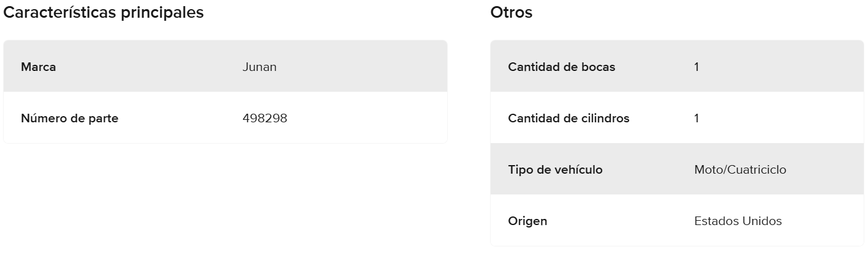Select the value 1 beside Cantidad de cilindros
This screenshot has width=868, height=255.
pyautogui.click(x=696, y=118)
